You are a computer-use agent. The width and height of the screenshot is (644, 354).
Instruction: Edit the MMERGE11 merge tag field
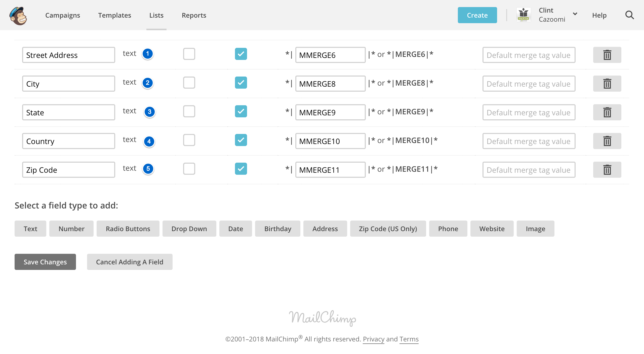click(x=330, y=170)
